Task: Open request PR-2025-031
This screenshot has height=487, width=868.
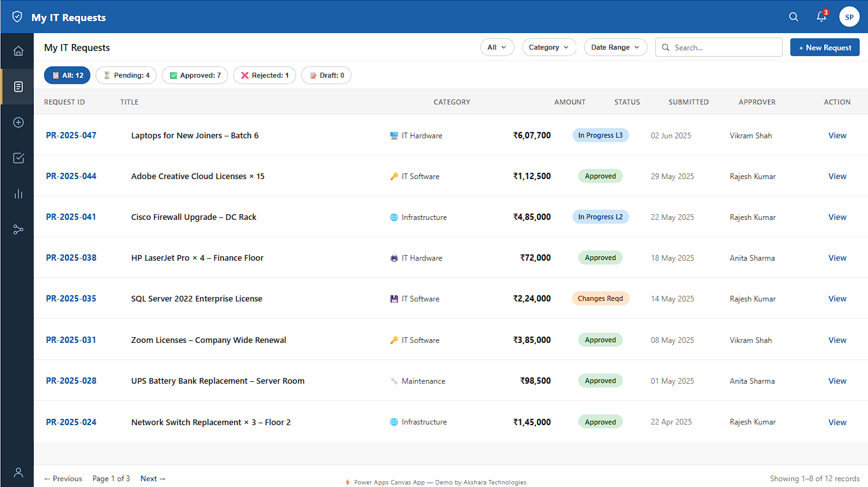Action: (x=71, y=340)
